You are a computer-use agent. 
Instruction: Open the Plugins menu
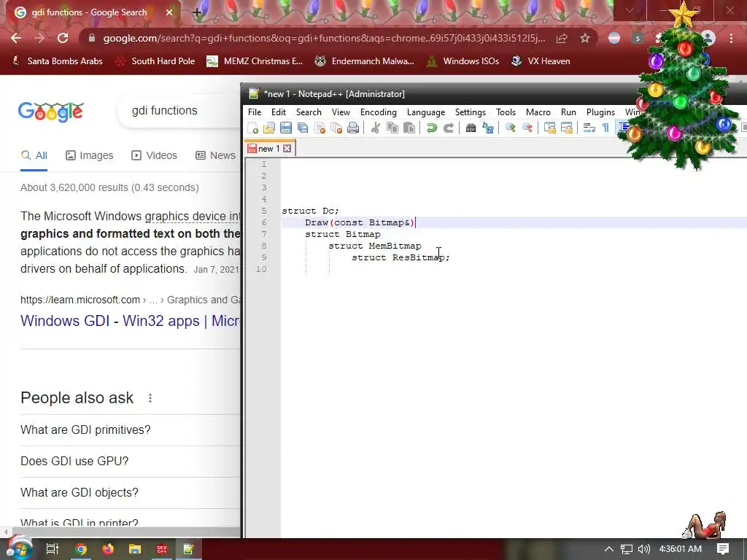click(x=601, y=112)
